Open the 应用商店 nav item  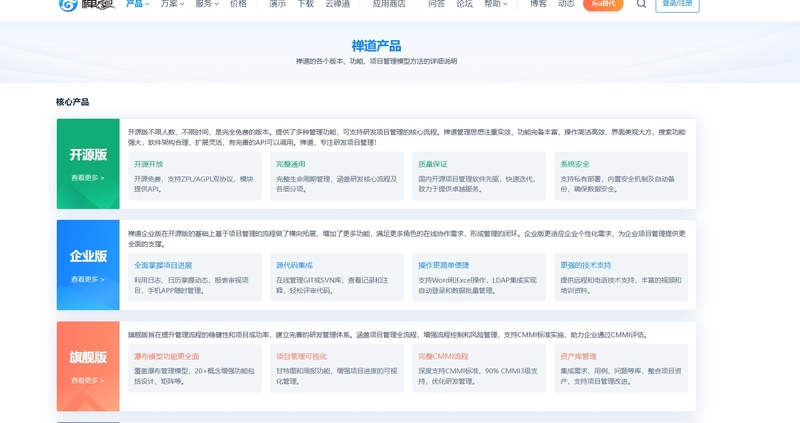pyautogui.click(x=389, y=4)
